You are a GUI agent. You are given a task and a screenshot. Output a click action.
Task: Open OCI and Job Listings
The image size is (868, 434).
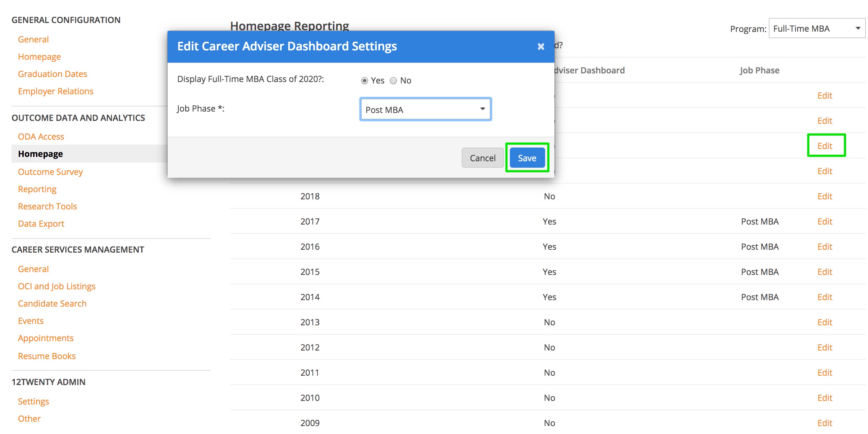pos(56,286)
